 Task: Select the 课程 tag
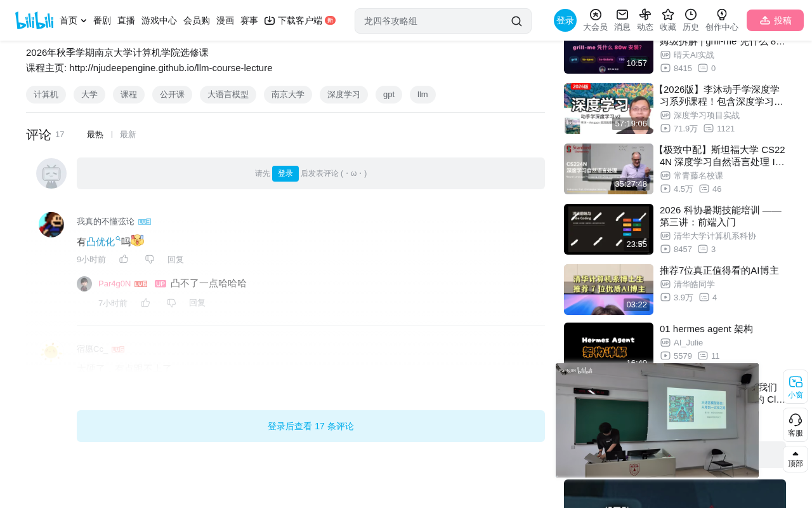(129, 95)
